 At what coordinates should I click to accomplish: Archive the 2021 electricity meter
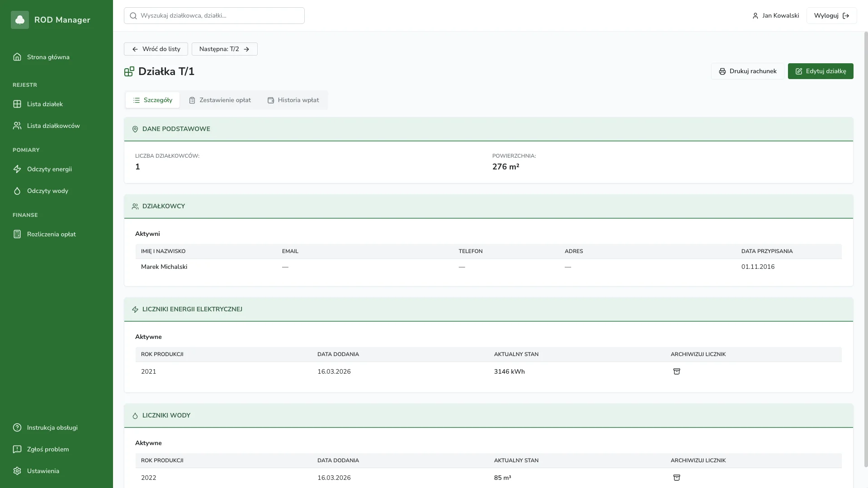676,371
